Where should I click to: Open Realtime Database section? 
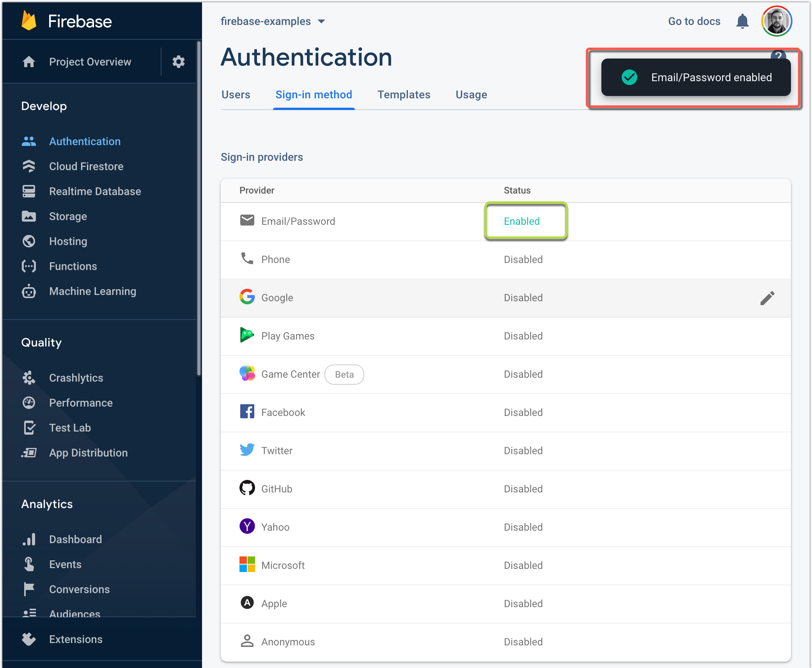pyautogui.click(x=95, y=191)
